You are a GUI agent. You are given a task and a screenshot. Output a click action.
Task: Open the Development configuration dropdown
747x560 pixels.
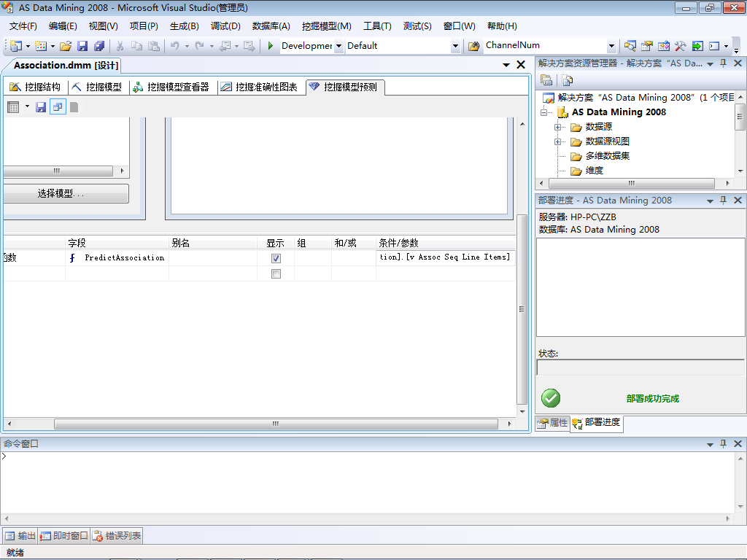click(338, 46)
